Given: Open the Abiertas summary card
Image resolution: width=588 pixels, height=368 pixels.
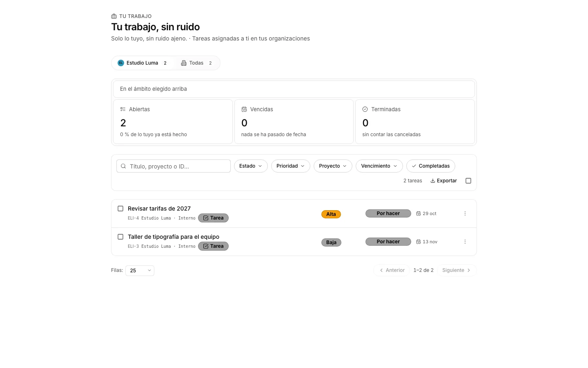Looking at the screenshot, I should point(173,121).
